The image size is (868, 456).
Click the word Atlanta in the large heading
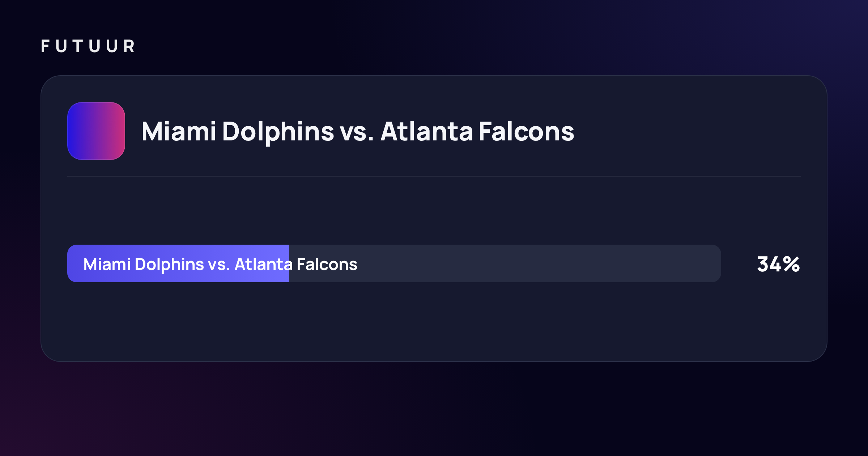click(x=427, y=131)
